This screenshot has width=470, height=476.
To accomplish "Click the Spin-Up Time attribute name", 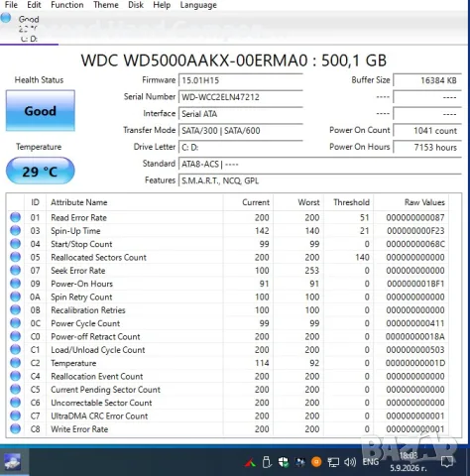I will [x=75, y=231].
